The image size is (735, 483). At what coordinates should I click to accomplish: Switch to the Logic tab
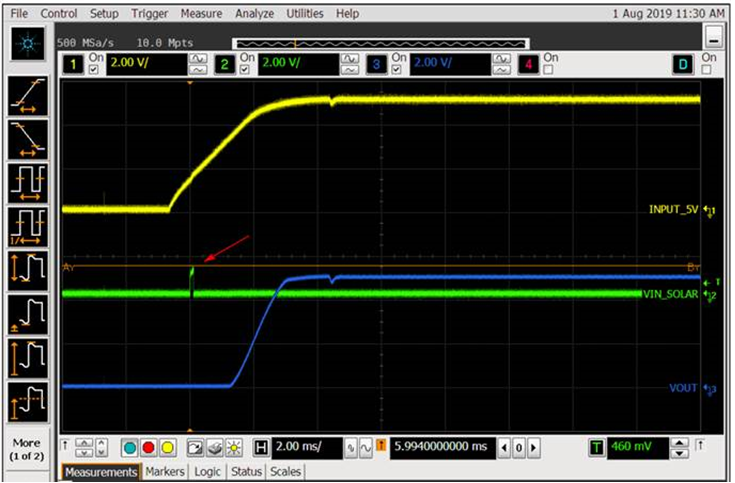pyautogui.click(x=207, y=472)
